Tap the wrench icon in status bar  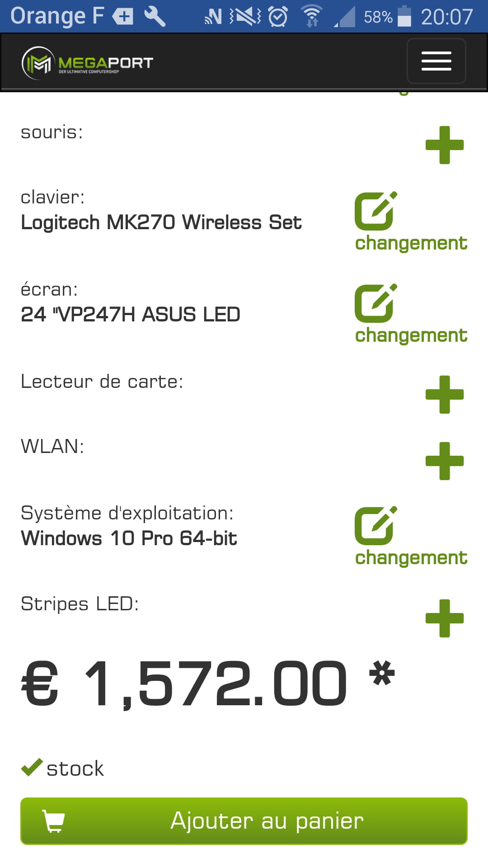click(x=155, y=17)
